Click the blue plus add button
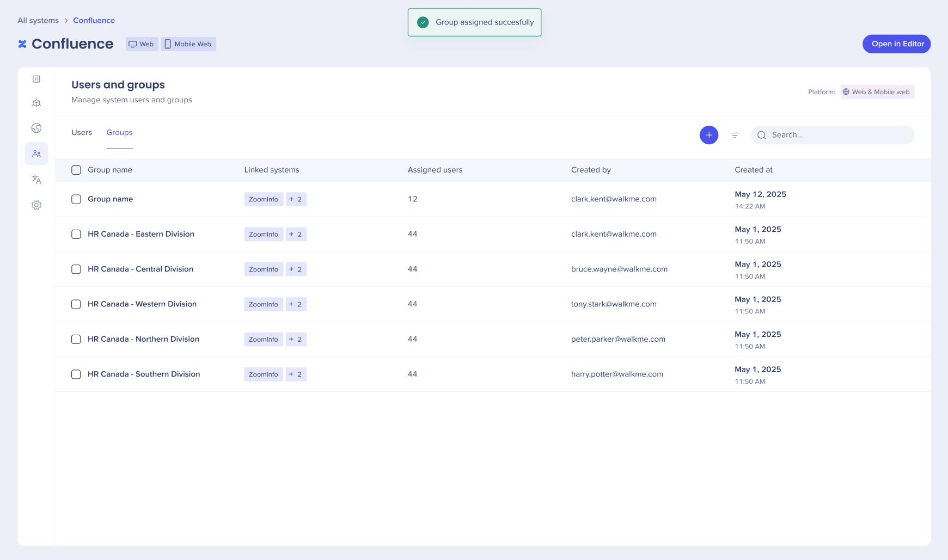Screen dimensions: 948x560 pyautogui.click(x=708, y=135)
